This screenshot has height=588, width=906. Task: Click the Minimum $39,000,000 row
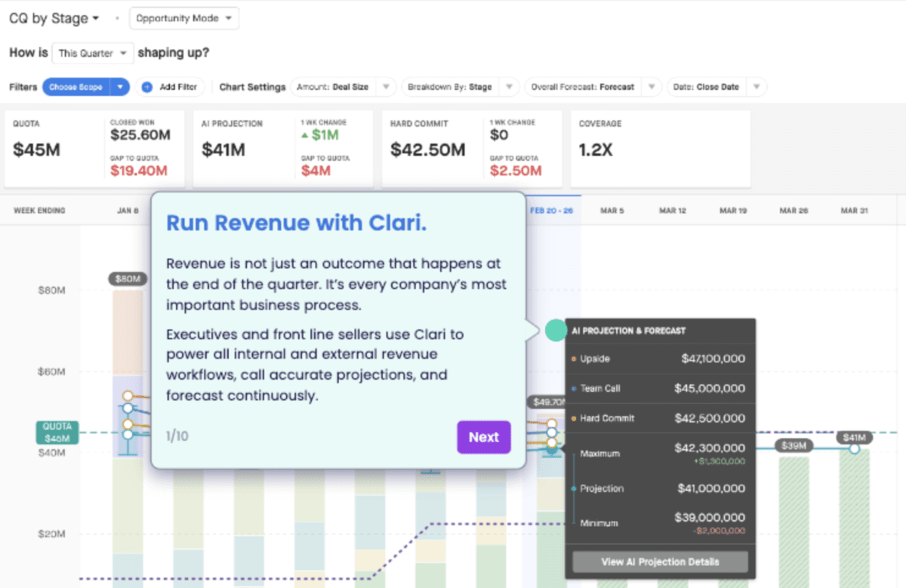tap(660, 522)
